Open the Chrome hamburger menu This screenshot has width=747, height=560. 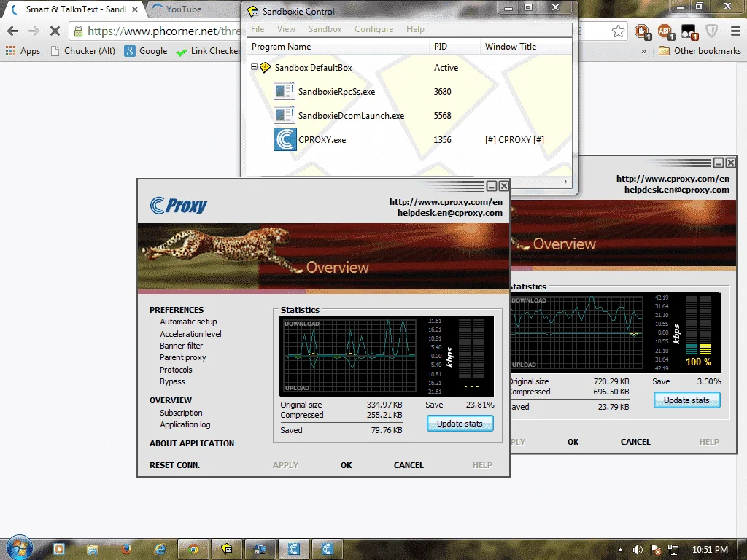click(x=735, y=31)
